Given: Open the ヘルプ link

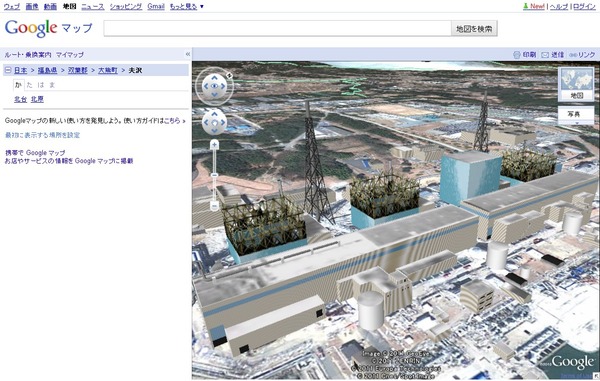Looking at the screenshot, I should coord(559,7).
